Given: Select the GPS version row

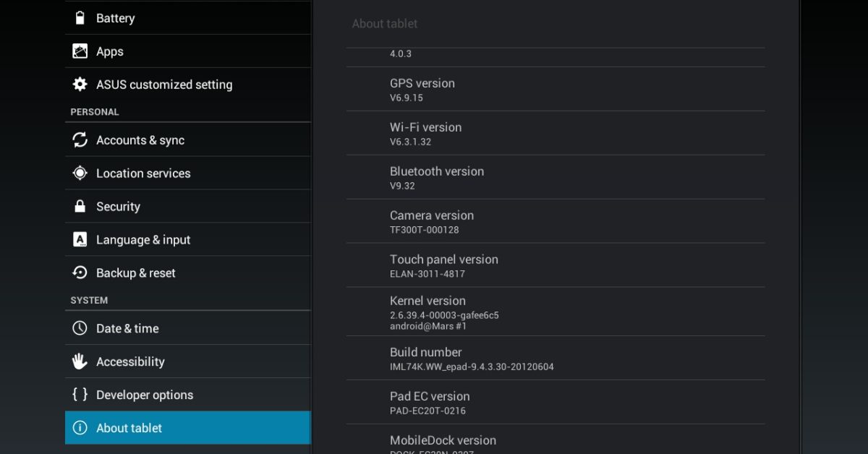Looking at the screenshot, I should tap(555, 90).
